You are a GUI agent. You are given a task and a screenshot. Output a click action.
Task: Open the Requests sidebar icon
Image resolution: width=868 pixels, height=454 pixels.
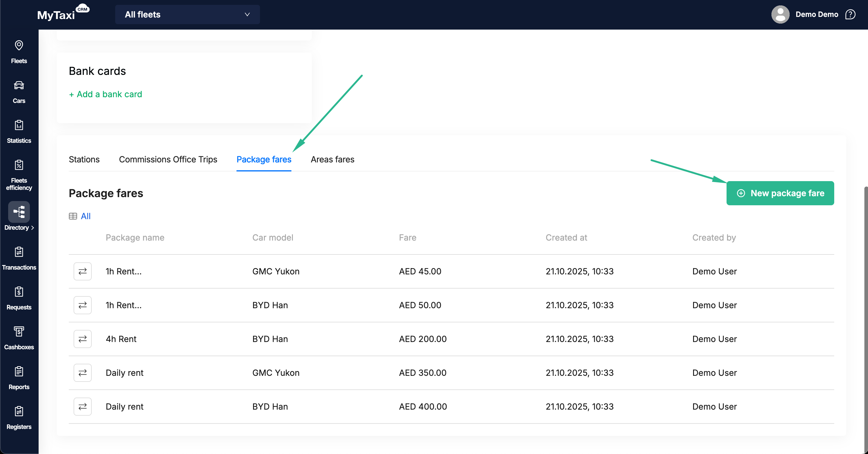pyautogui.click(x=19, y=292)
